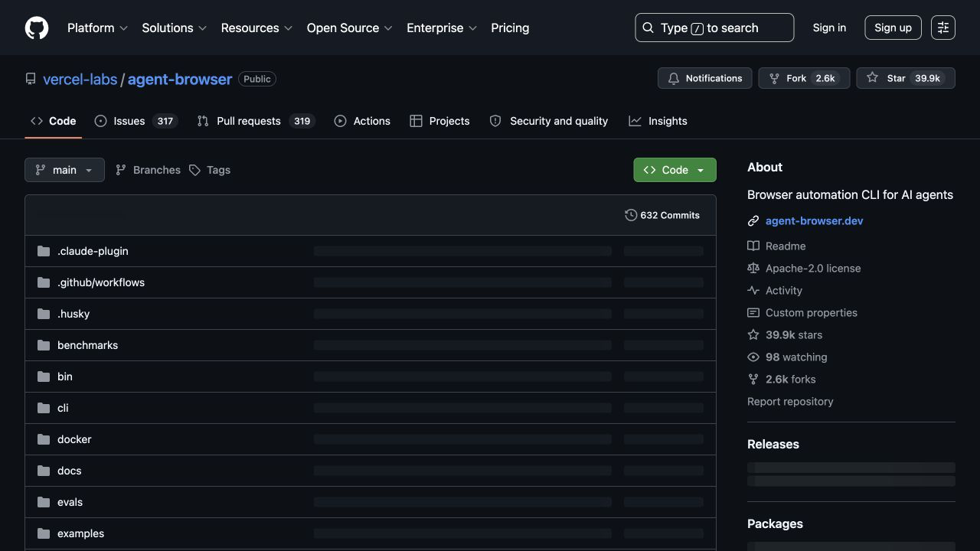The image size is (980, 551).
Task: View the 98 watching list
Action: tap(787, 357)
